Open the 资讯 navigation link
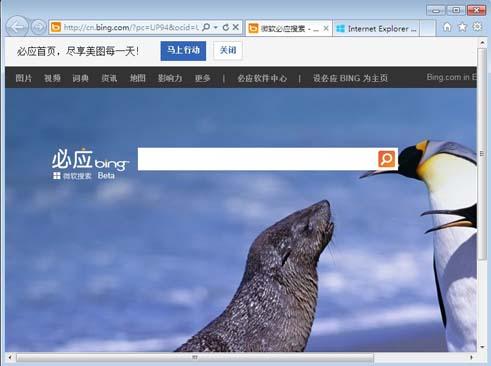491x366 pixels. tap(109, 78)
